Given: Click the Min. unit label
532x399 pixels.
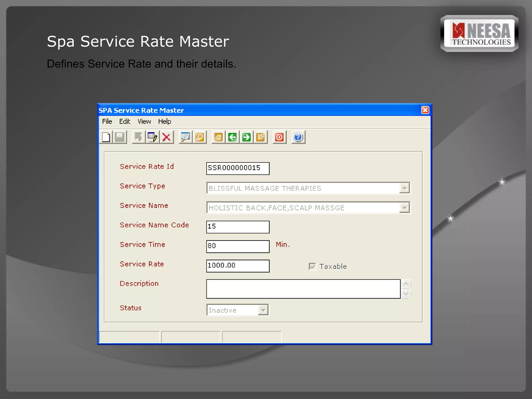Looking at the screenshot, I should (283, 244).
